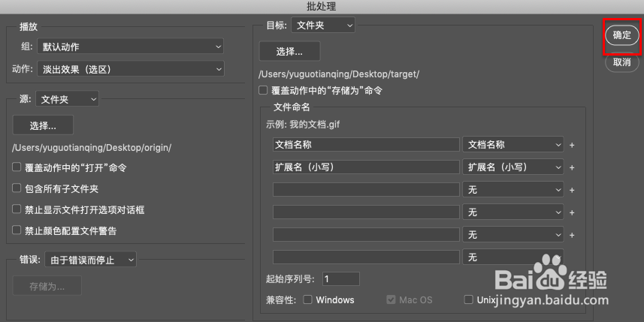The image size is (644, 322).
Task: Click the fourth empty file naming field
Action: pyautogui.click(x=366, y=212)
